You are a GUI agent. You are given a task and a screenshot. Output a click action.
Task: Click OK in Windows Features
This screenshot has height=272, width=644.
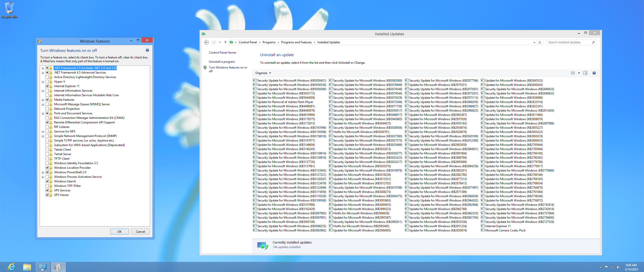(x=119, y=232)
